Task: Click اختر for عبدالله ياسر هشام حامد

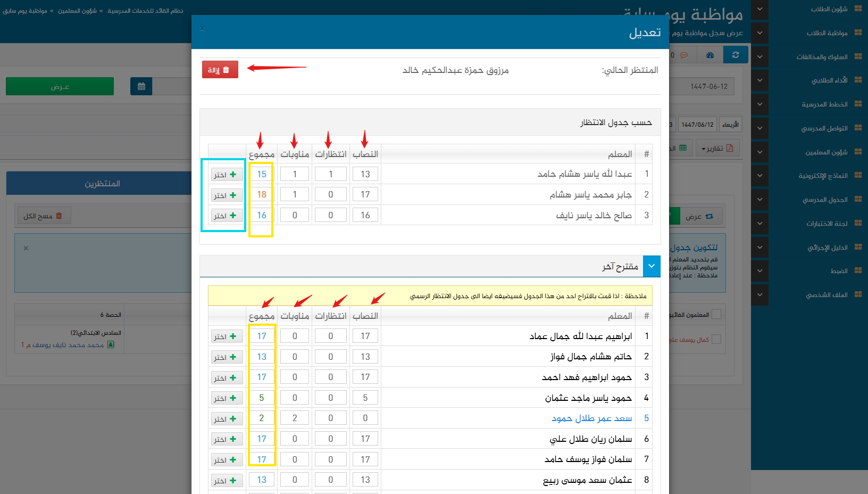Action: click(x=227, y=175)
